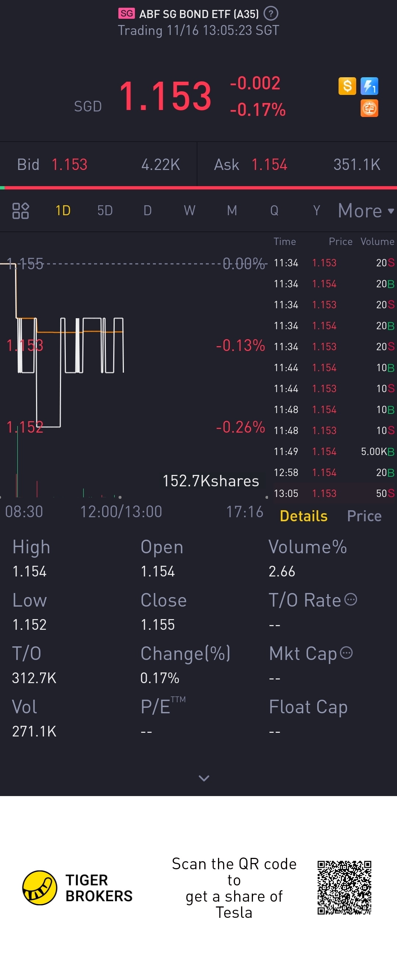
Task: Tap the Tesla promotion QR code
Action: pos(344,888)
